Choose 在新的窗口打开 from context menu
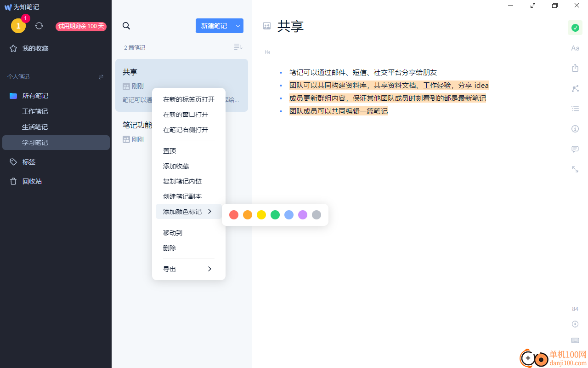Viewport: 588px width, 368px height. [x=189, y=115]
